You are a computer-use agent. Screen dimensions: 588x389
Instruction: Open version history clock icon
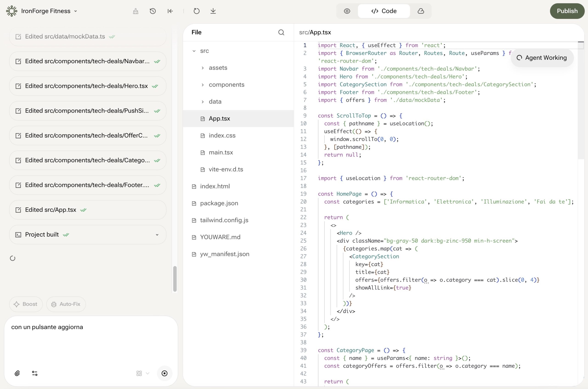153,11
